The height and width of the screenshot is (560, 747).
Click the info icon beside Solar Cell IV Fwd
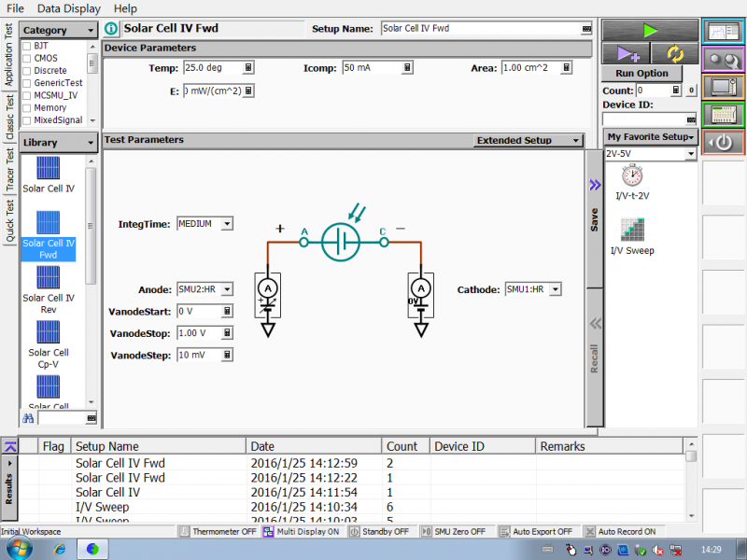tap(111, 29)
